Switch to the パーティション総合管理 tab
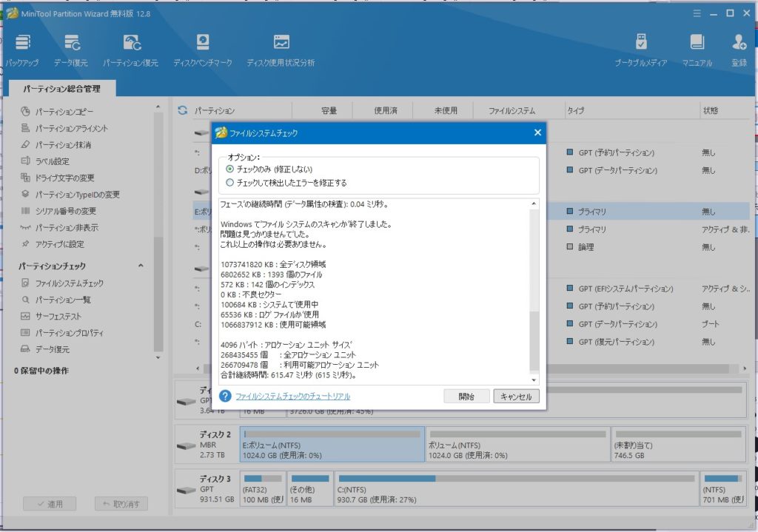 coord(61,89)
